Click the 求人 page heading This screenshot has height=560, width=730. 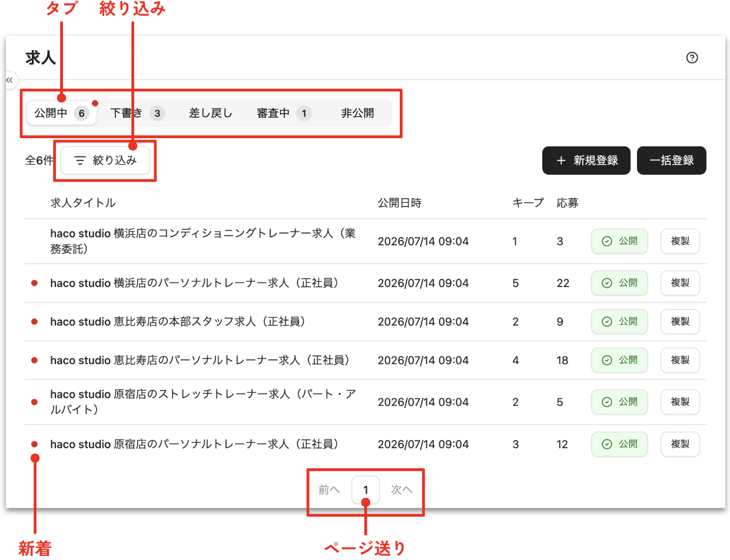(x=41, y=58)
